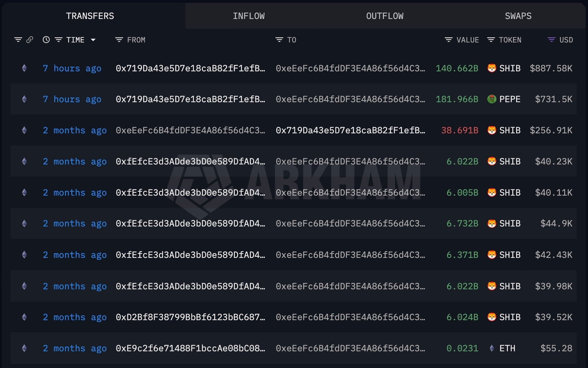The height and width of the screenshot is (368, 588).
Task: Switch to the INFLOW tab
Action: [248, 16]
